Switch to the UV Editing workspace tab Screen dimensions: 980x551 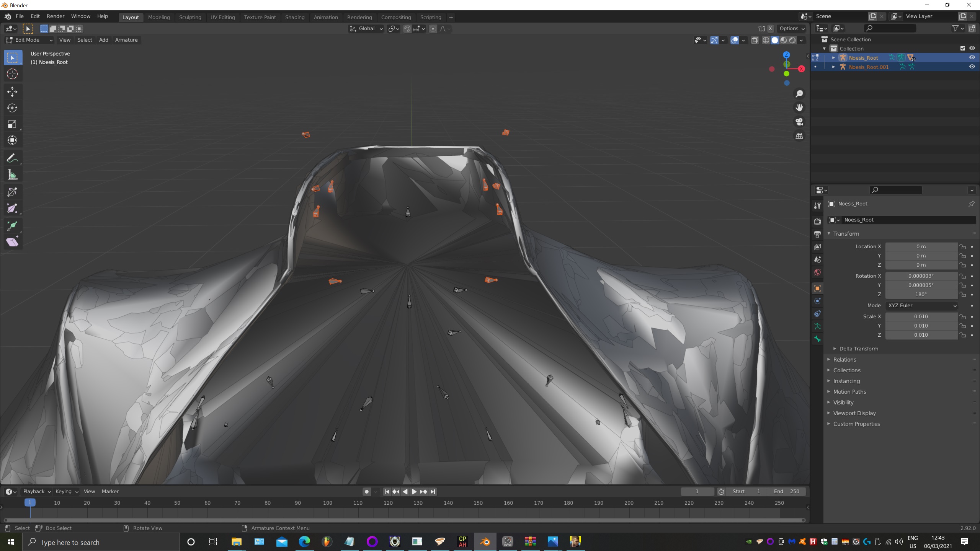click(x=222, y=17)
